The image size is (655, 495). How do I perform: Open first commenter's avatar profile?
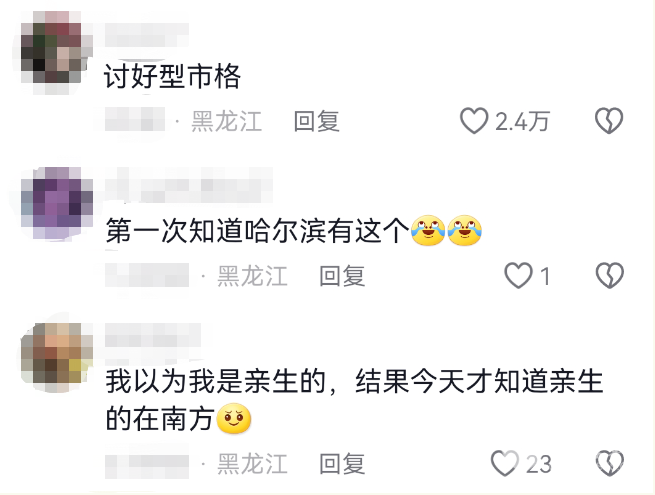(x=57, y=53)
